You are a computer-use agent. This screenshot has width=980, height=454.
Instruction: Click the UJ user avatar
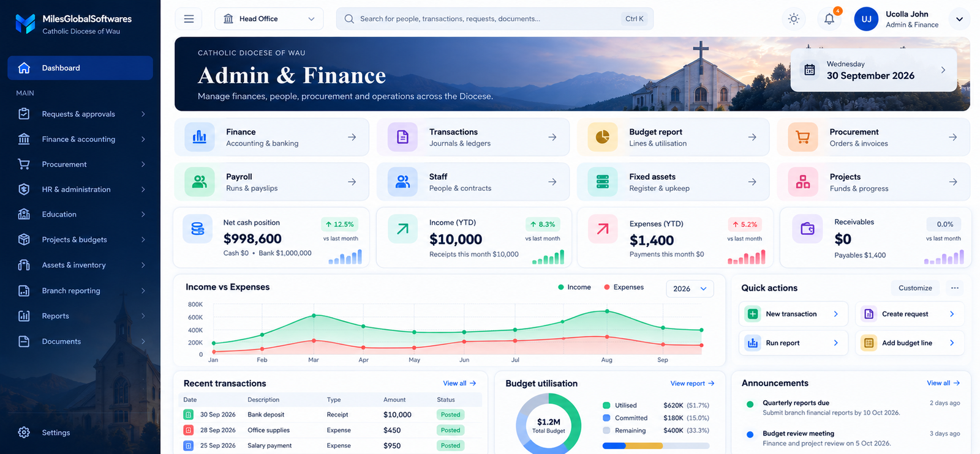(x=867, y=19)
